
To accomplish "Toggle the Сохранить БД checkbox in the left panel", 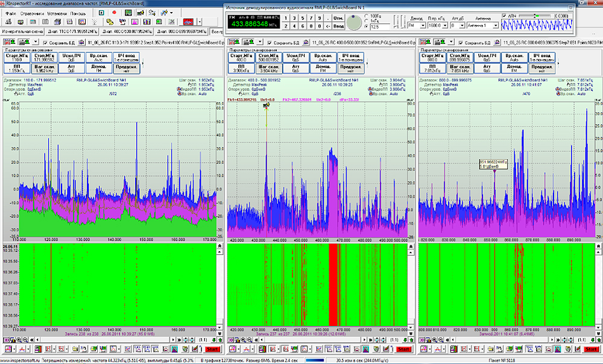I will click(x=45, y=43).
